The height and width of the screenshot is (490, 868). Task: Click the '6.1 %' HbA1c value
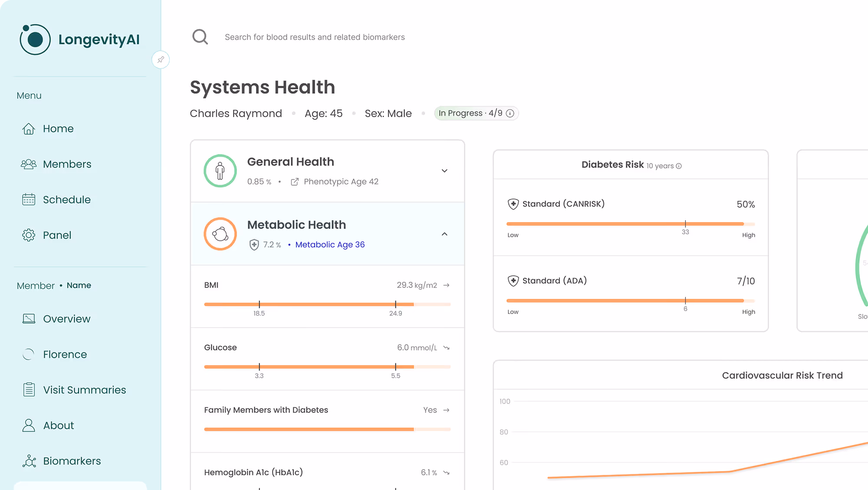pos(429,473)
